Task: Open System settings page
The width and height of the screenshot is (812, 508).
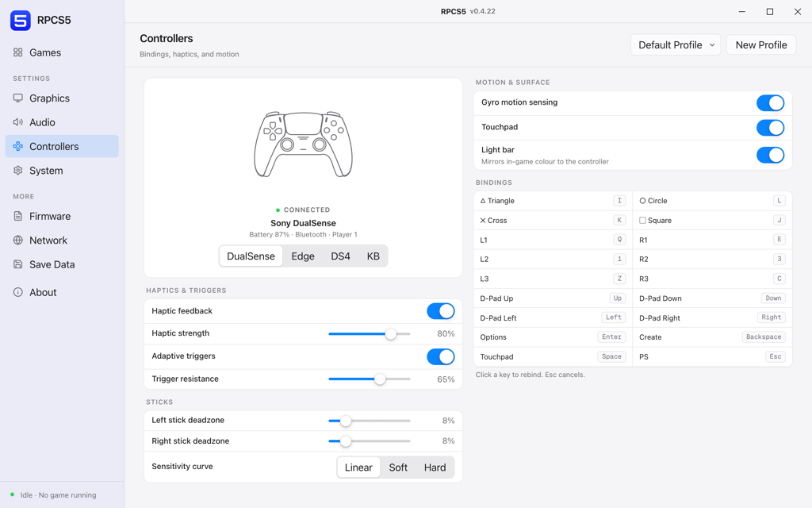Action: (62, 171)
